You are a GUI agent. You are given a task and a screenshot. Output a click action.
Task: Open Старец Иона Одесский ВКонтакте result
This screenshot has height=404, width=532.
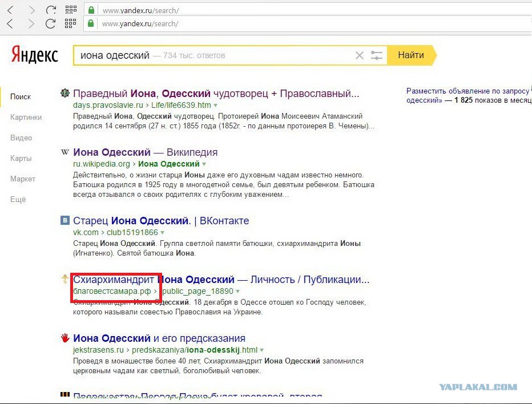click(x=161, y=220)
